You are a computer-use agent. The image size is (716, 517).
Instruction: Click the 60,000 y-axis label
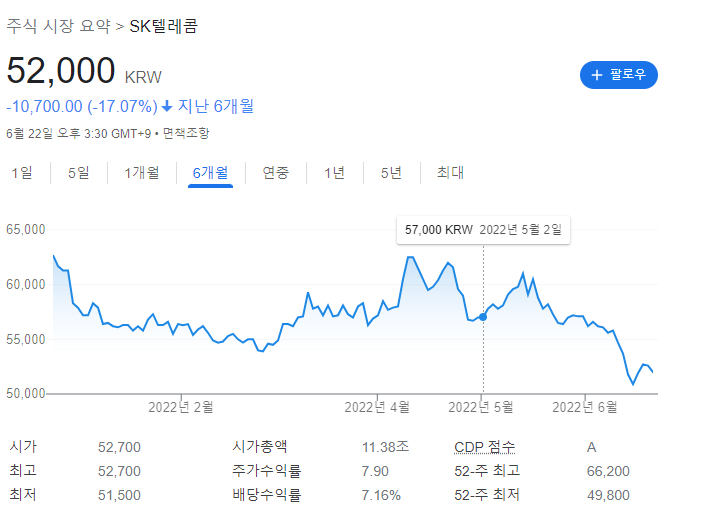(26, 285)
